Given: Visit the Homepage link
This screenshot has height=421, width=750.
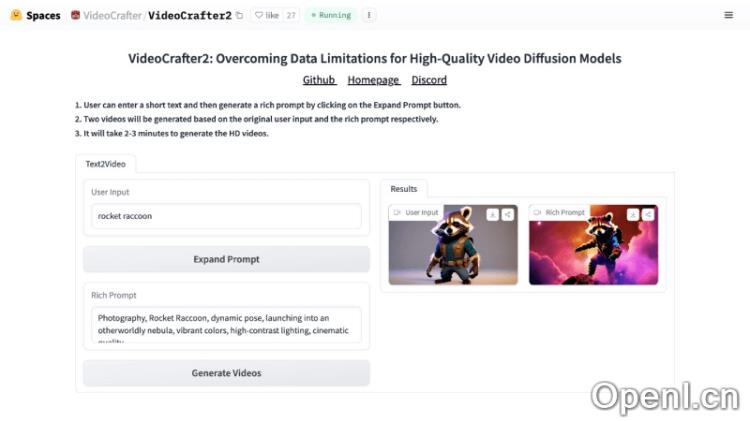Looking at the screenshot, I should (x=373, y=80).
